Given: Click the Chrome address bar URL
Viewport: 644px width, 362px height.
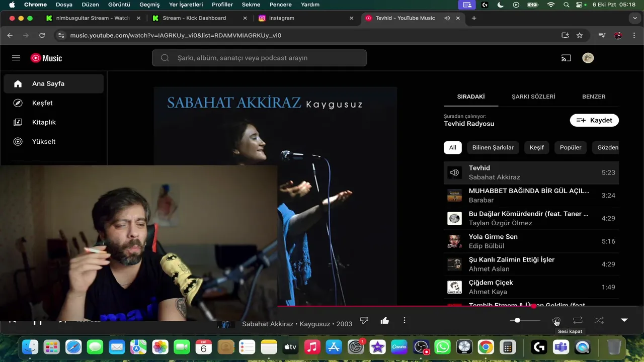Looking at the screenshot, I should (x=176, y=35).
